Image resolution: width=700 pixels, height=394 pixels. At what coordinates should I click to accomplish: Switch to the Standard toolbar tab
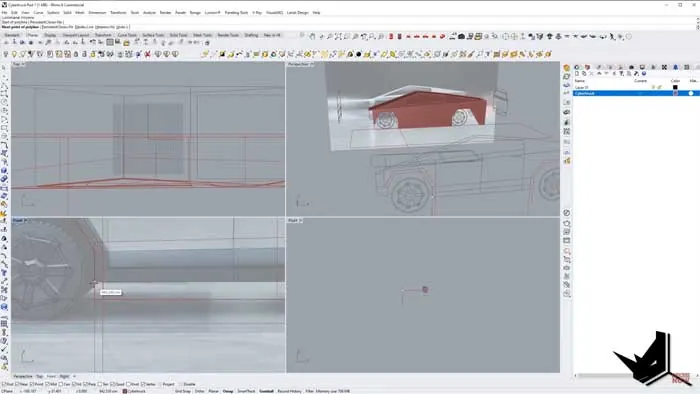(12, 35)
